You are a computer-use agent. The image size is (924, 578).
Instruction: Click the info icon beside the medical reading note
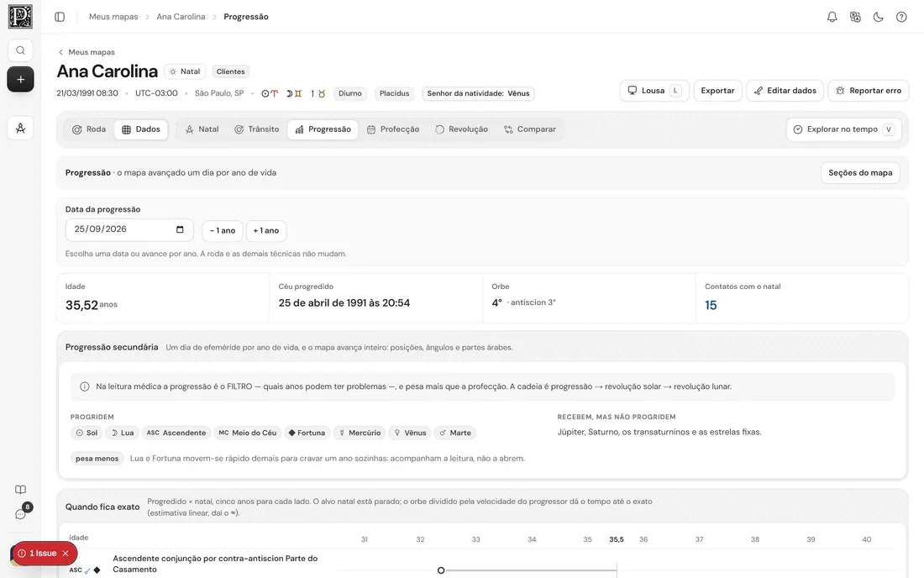(x=84, y=386)
